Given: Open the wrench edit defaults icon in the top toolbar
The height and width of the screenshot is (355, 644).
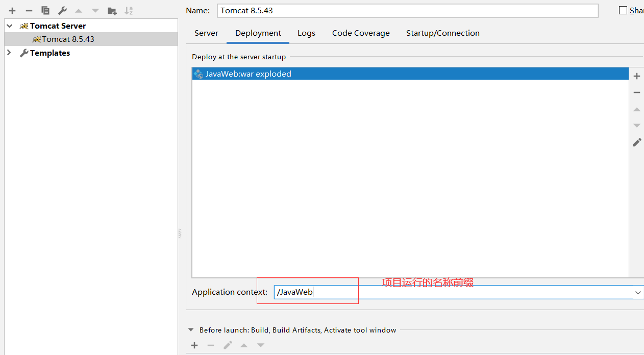Looking at the screenshot, I should [62, 10].
